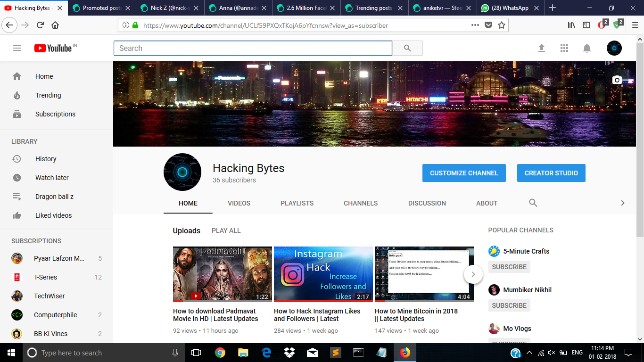Image resolution: width=644 pixels, height=362 pixels.
Task: Open the YouTube apps grid icon
Action: coord(564,48)
